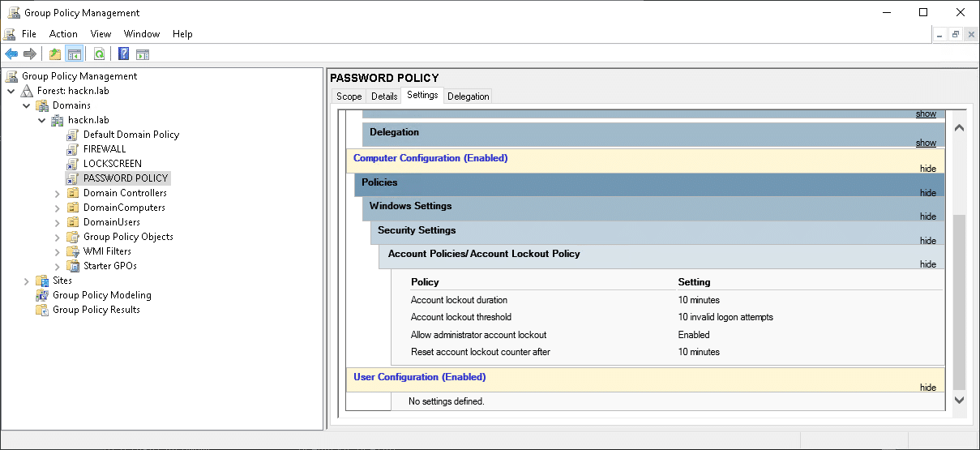Viewport: 980px width, 450px height.
Task: Click the FIREWALL GPO icon in tree
Action: (x=73, y=149)
